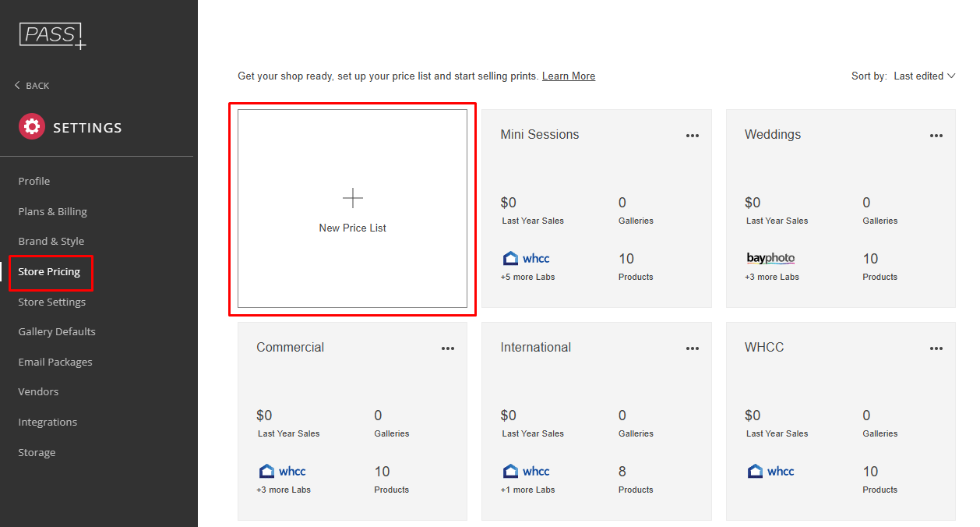Click the red Settings gear icon
Viewport: 980px width, 527px height.
(32, 127)
